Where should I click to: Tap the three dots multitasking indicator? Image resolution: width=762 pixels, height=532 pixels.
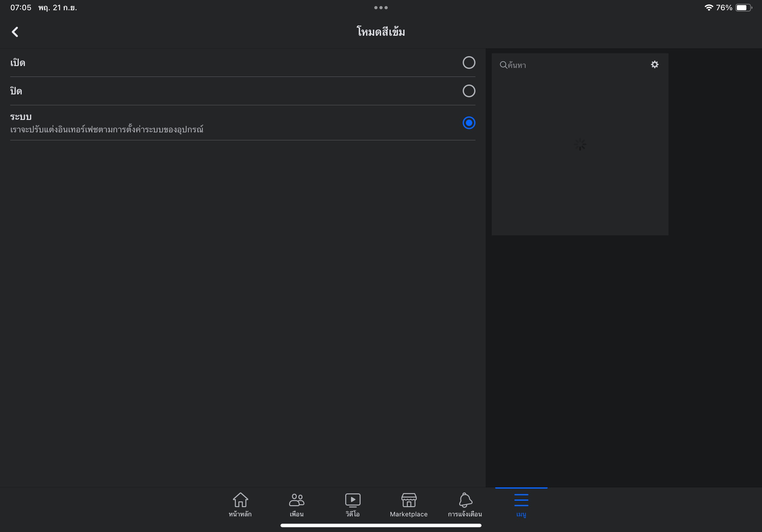click(x=381, y=8)
